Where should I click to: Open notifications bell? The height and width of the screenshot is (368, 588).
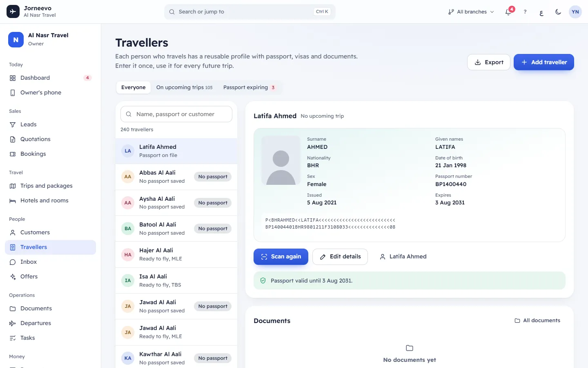508,12
